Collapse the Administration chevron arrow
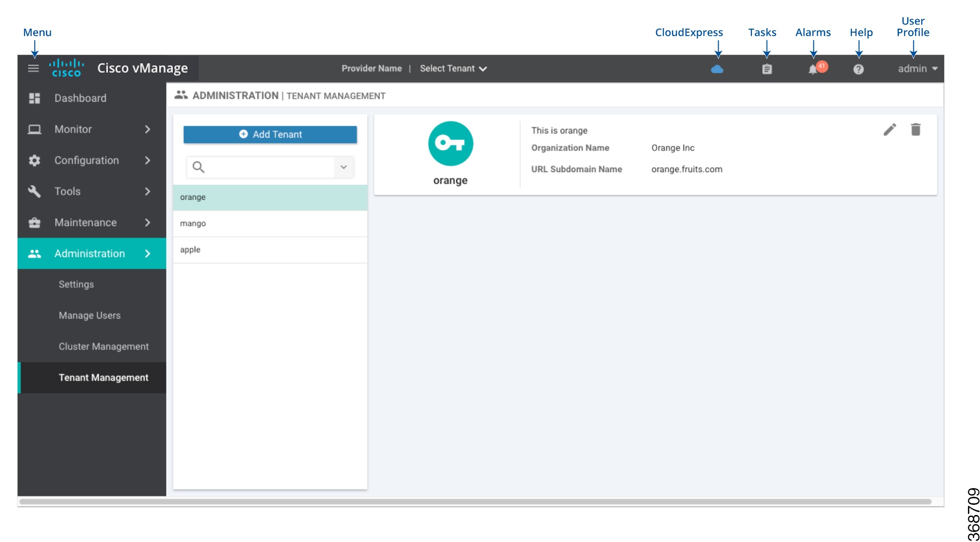The image size is (980, 542). click(147, 254)
